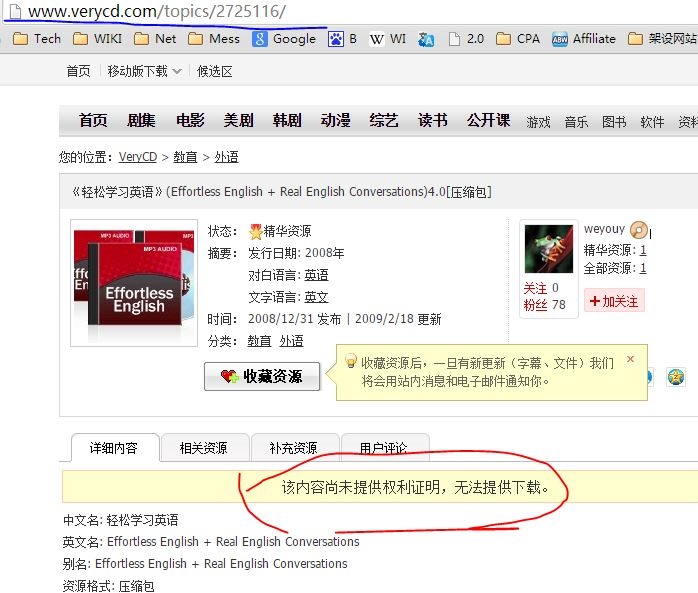Screen dimensions: 698x593
Task: Click the star badge icon at the right edge
Action: (x=676, y=378)
